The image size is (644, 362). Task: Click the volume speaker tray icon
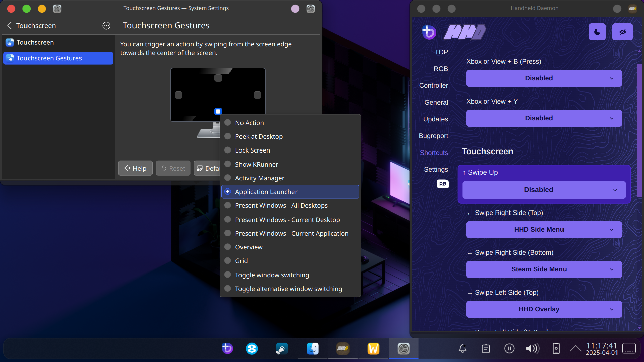click(532, 349)
